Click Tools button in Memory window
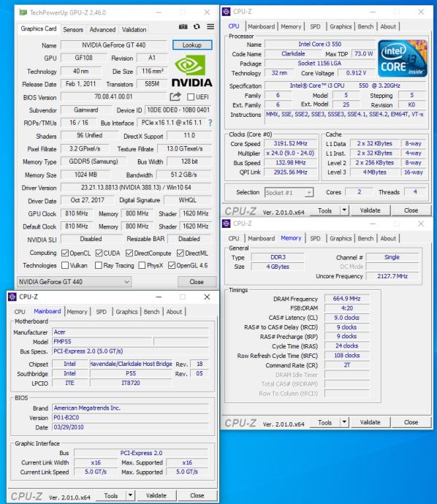 [x=324, y=422]
